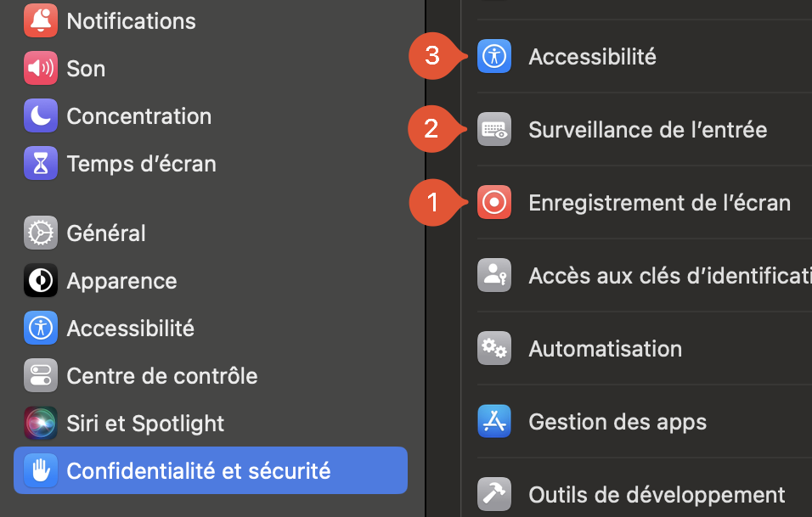Viewport: 812px width, 517px height.
Task: Click the Automatisation gears icon
Action: [x=494, y=348]
